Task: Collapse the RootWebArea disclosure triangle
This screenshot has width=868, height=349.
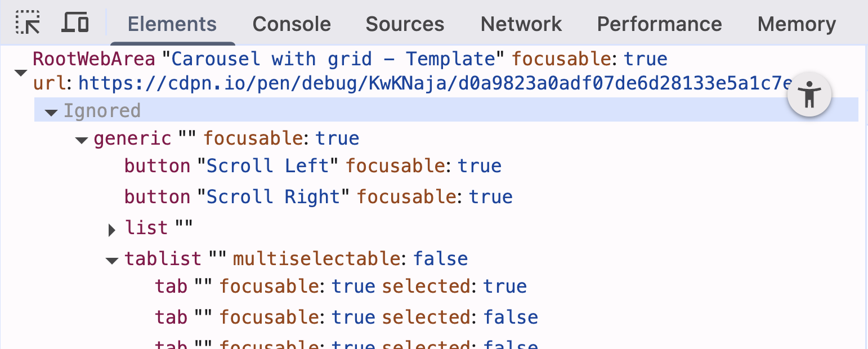Action: [x=20, y=72]
